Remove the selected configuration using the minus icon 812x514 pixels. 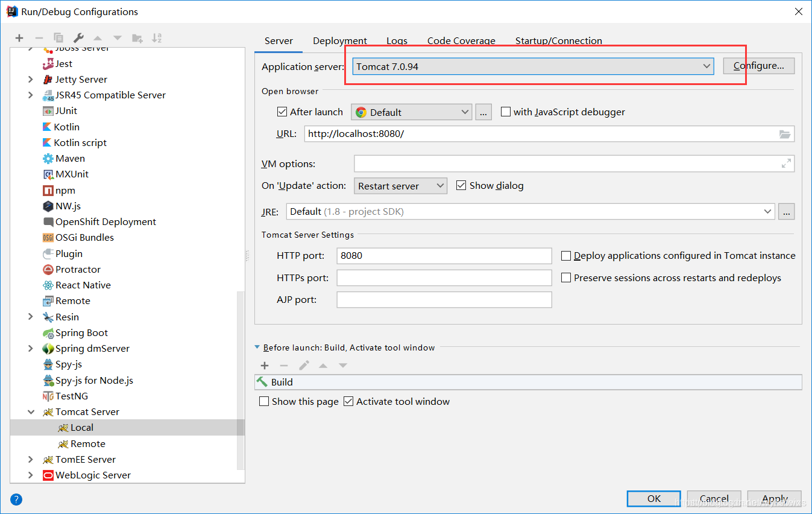(x=39, y=38)
